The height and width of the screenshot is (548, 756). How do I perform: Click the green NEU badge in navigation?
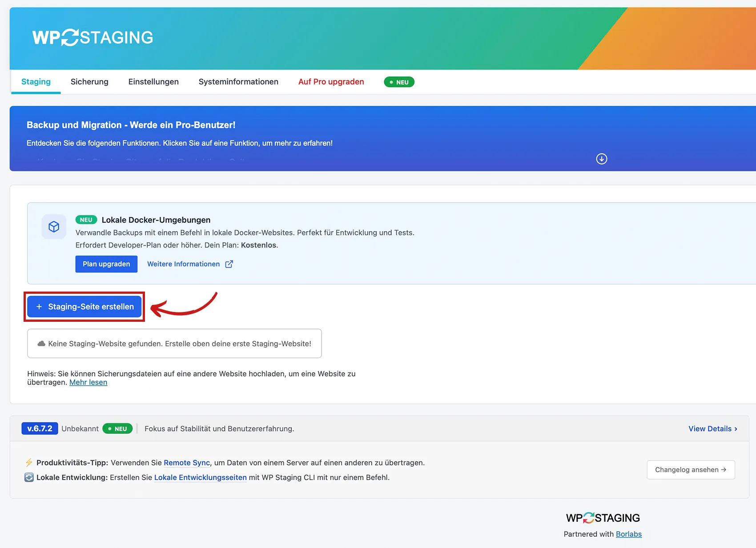399,82
